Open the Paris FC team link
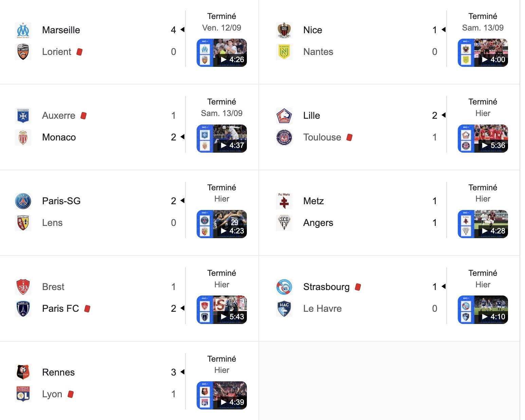Screen dimensions: 525x420 [x=60, y=309]
